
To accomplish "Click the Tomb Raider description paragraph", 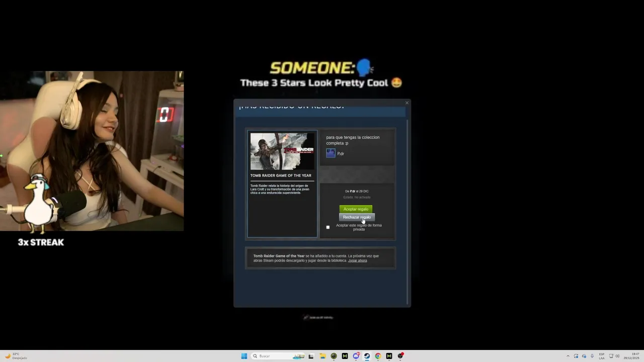I will point(279,189).
